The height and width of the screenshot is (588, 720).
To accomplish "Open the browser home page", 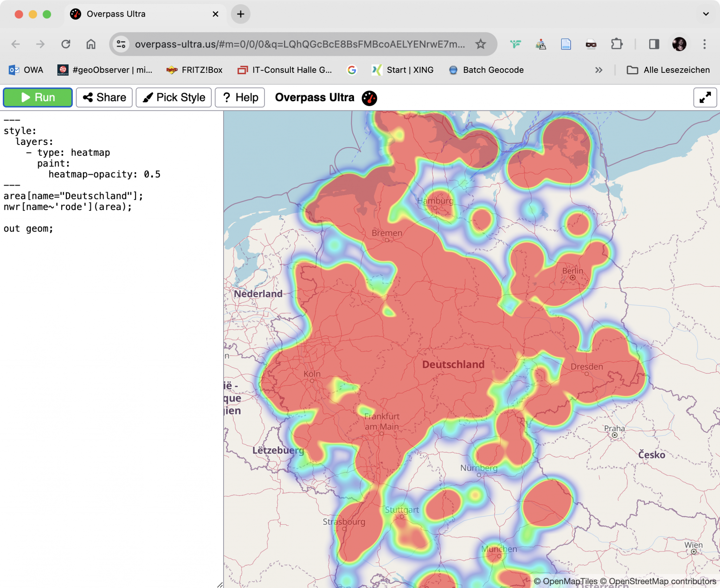I will pyautogui.click(x=91, y=44).
